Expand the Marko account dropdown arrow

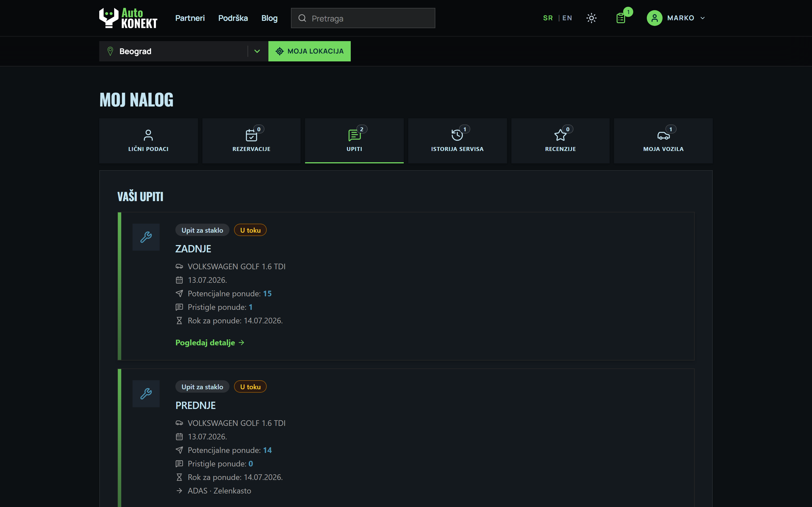702,18
